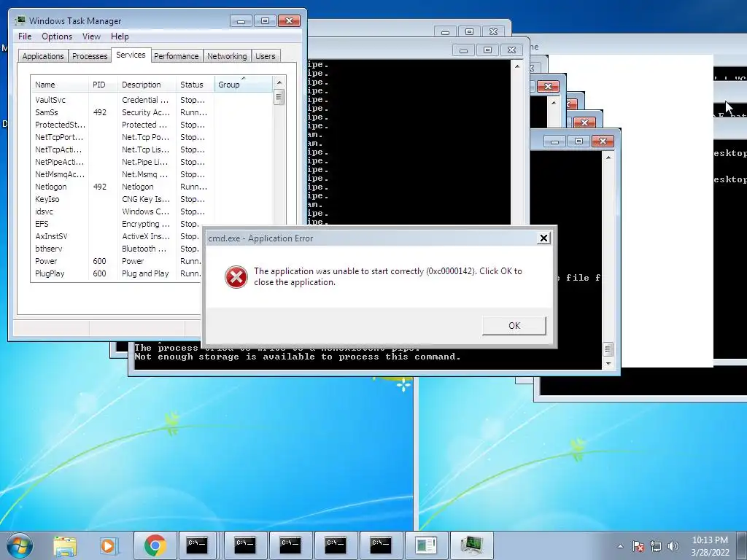Show hidden tray icons arrow
The height and width of the screenshot is (560, 747).
(620, 546)
